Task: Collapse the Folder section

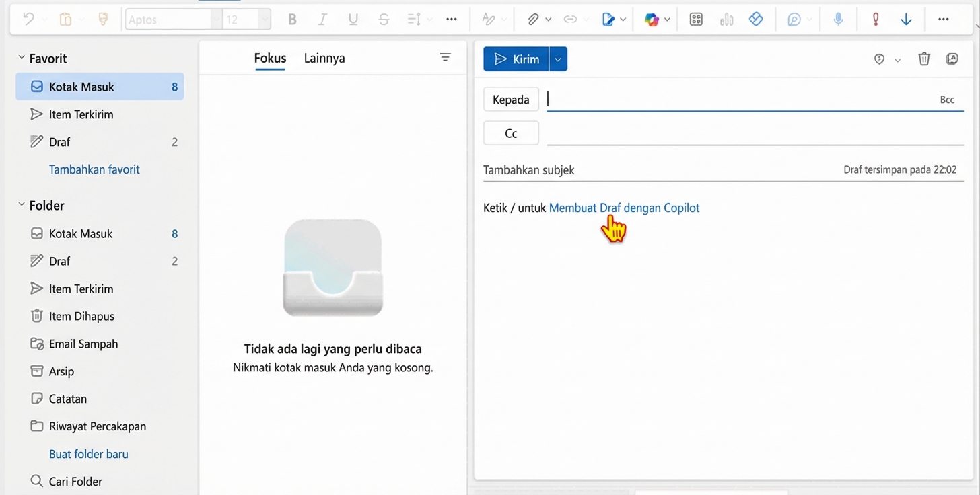Action: click(x=22, y=205)
